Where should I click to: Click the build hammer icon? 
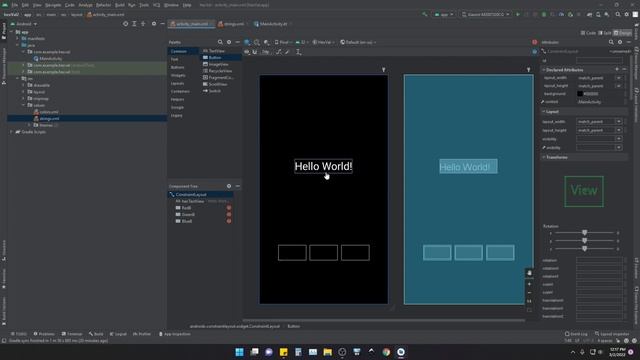425,14
